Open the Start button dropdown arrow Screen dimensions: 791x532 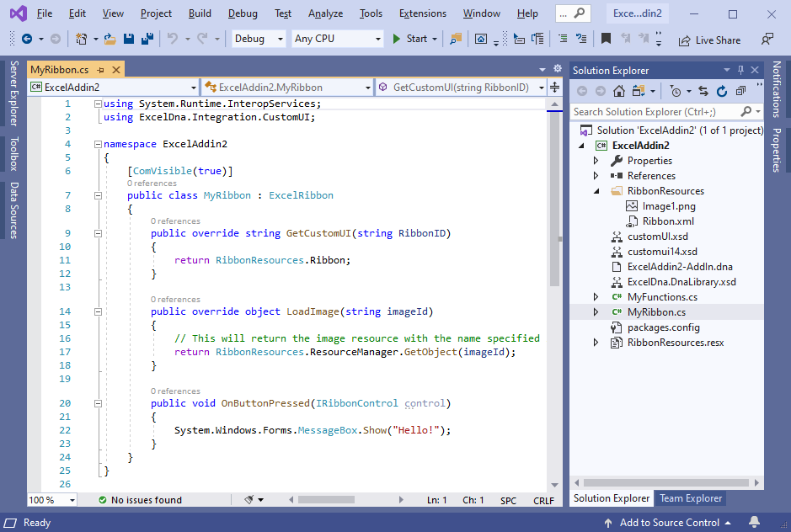(435, 39)
